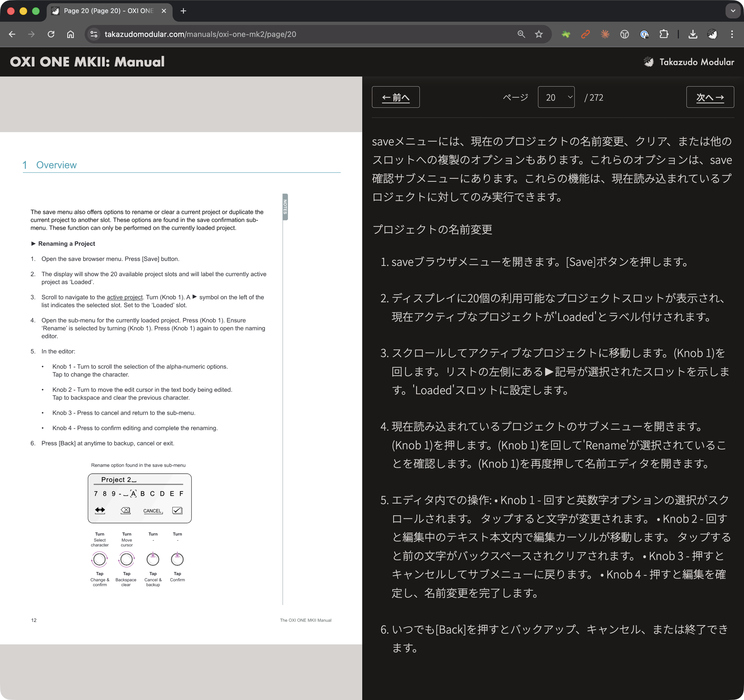Bookmark this page with the star icon
744x700 pixels.
pyautogui.click(x=539, y=34)
